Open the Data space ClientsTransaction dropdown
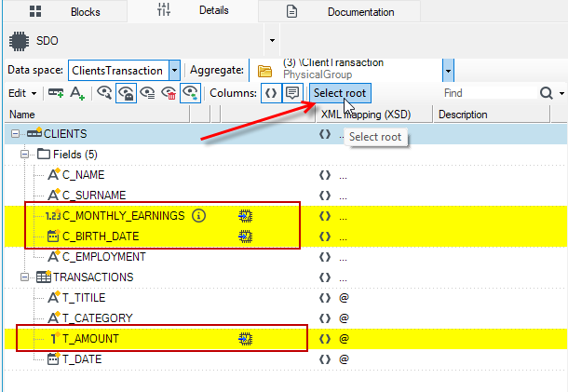The width and height of the screenshot is (568, 392). pyautogui.click(x=174, y=70)
